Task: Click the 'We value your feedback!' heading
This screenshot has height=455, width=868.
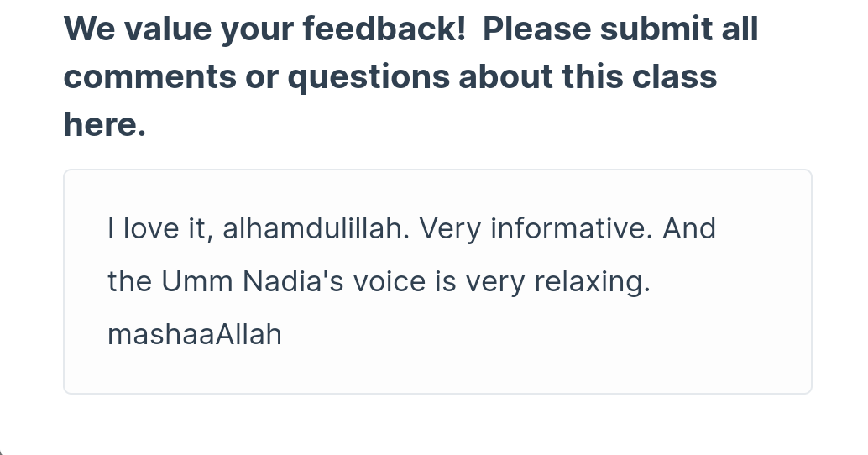Action: [264, 29]
